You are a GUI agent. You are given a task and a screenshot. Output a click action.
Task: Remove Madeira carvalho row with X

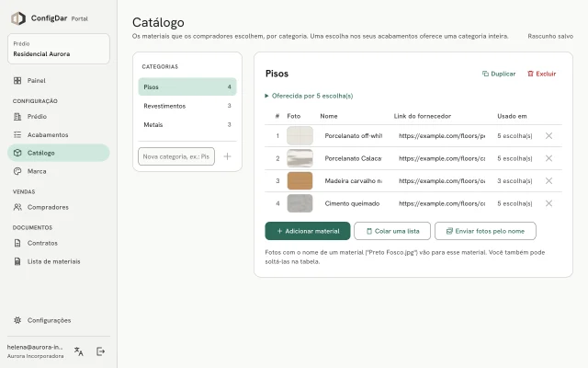tap(548, 181)
